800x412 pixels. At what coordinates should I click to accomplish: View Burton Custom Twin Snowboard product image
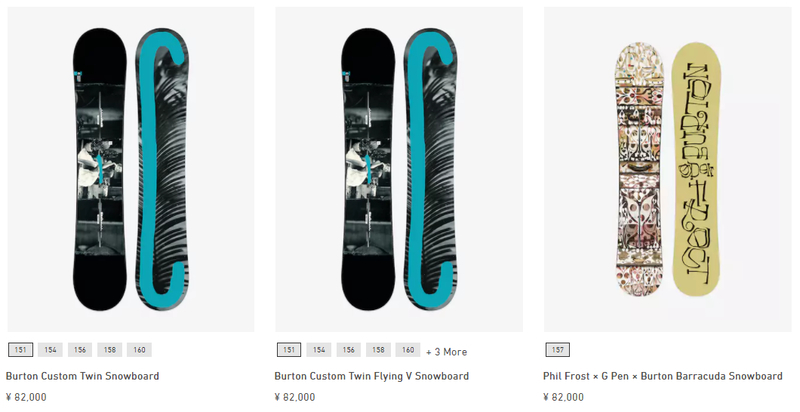click(131, 169)
